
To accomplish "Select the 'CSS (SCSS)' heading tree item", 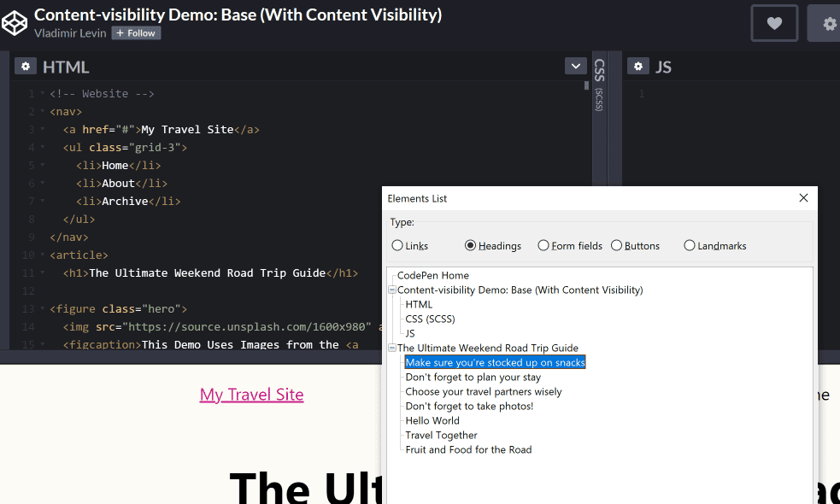I will tap(430, 319).
